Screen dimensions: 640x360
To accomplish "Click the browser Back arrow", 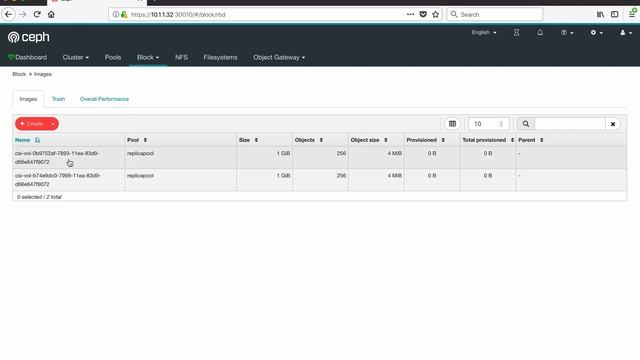I will (x=9, y=14).
